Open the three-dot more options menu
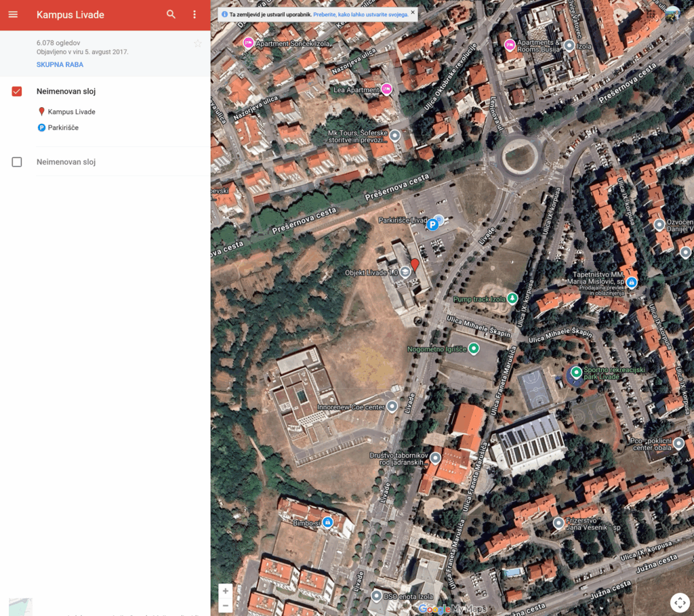Image resolution: width=694 pixels, height=616 pixels. pos(195,14)
